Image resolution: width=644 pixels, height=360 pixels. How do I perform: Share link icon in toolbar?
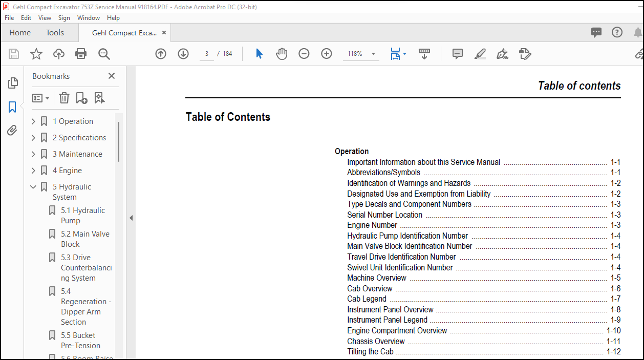[x=639, y=54]
